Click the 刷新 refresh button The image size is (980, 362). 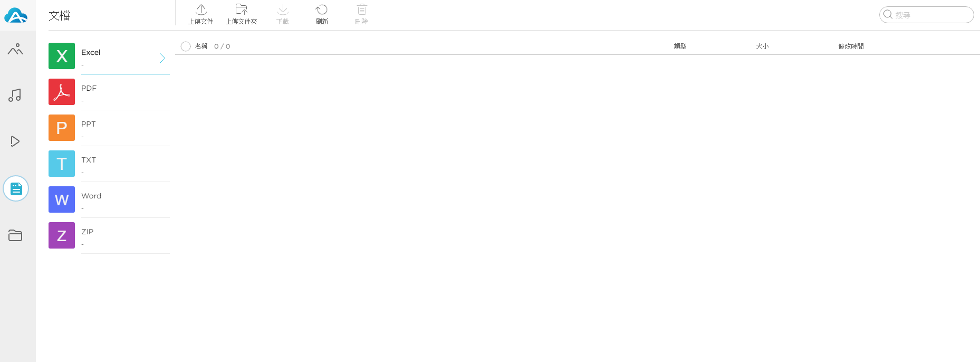pyautogui.click(x=322, y=15)
